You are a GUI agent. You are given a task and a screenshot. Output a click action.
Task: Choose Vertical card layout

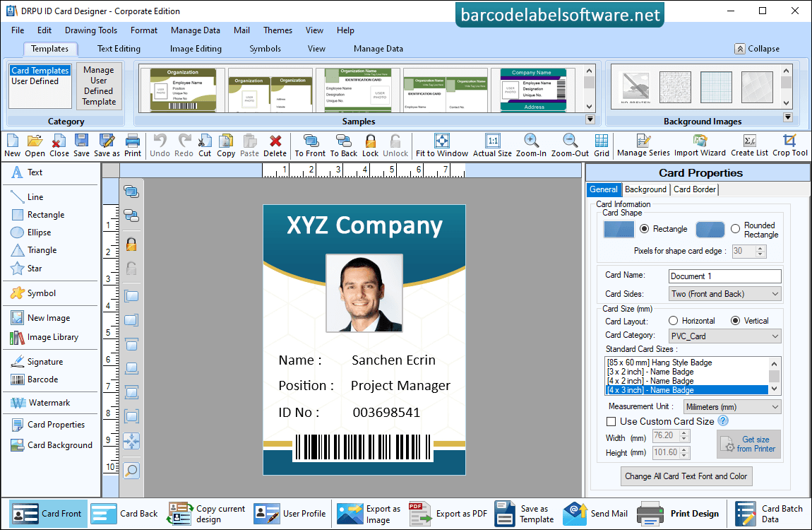click(735, 321)
